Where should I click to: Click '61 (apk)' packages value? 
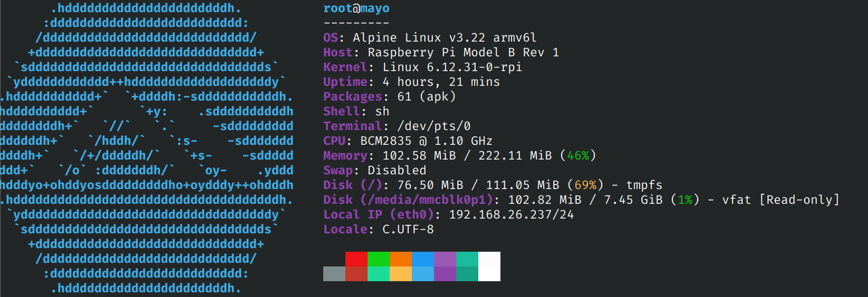click(427, 97)
